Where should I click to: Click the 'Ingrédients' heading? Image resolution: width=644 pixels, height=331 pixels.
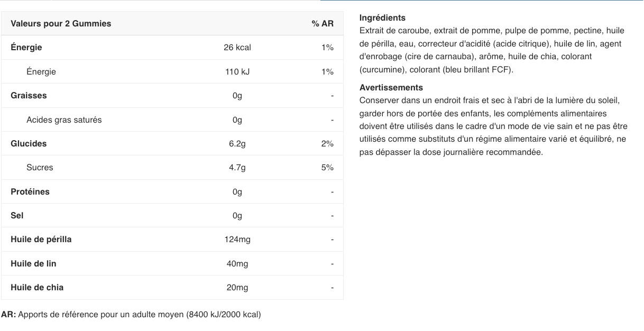click(x=382, y=18)
